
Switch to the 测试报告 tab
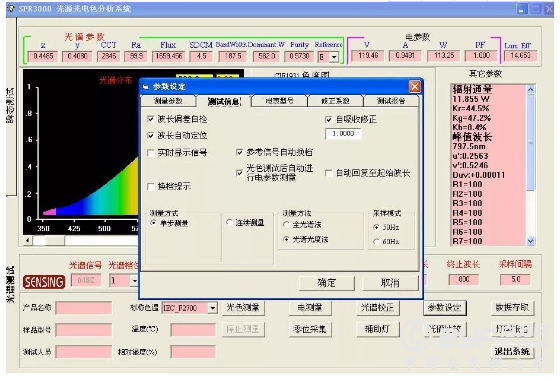[x=391, y=101]
